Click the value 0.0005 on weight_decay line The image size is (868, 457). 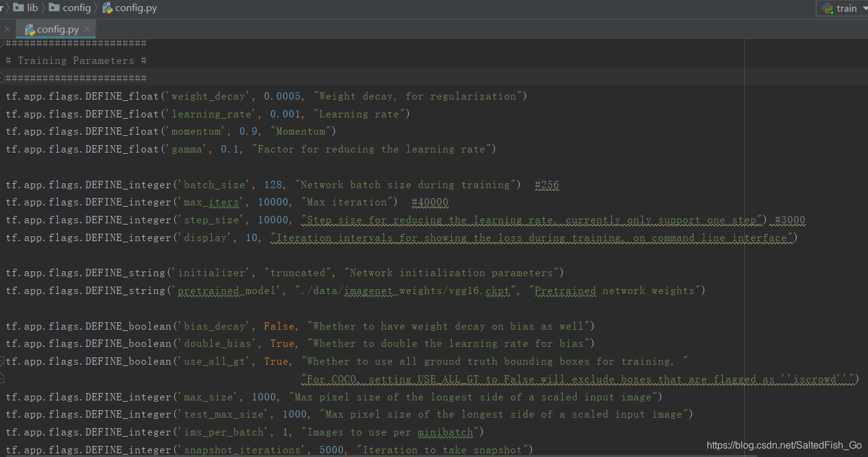click(x=283, y=96)
